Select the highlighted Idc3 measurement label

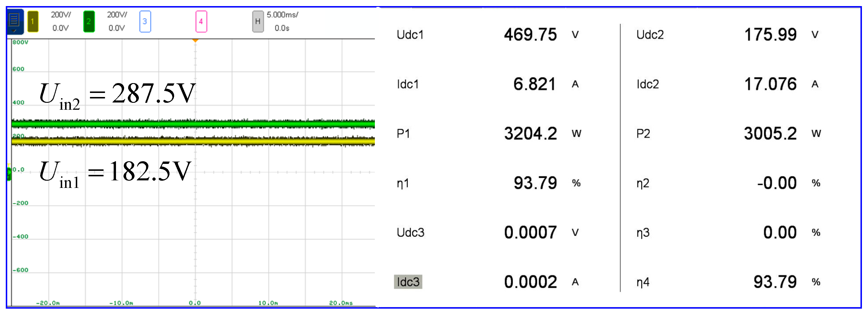tap(408, 282)
